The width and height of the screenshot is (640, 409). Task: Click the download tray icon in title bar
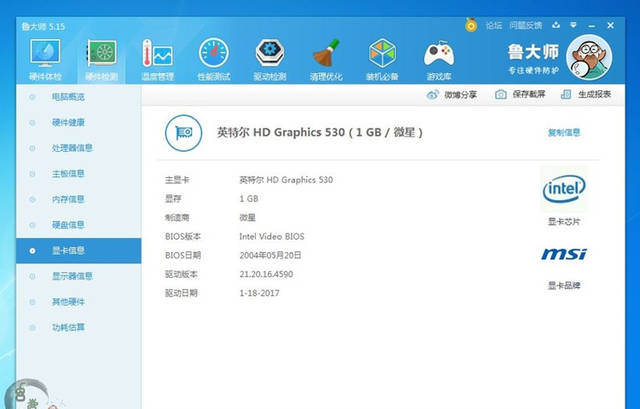[x=556, y=25]
